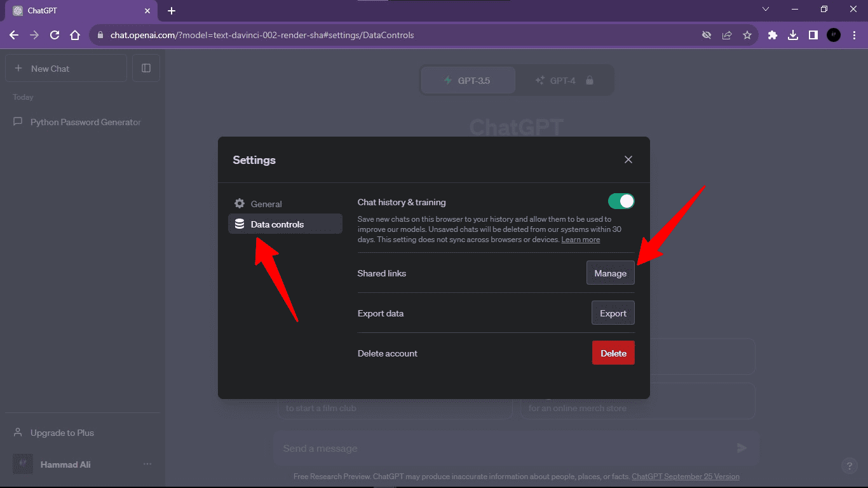Reload the current page
Image resolution: width=868 pixels, height=488 pixels.
point(55,35)
